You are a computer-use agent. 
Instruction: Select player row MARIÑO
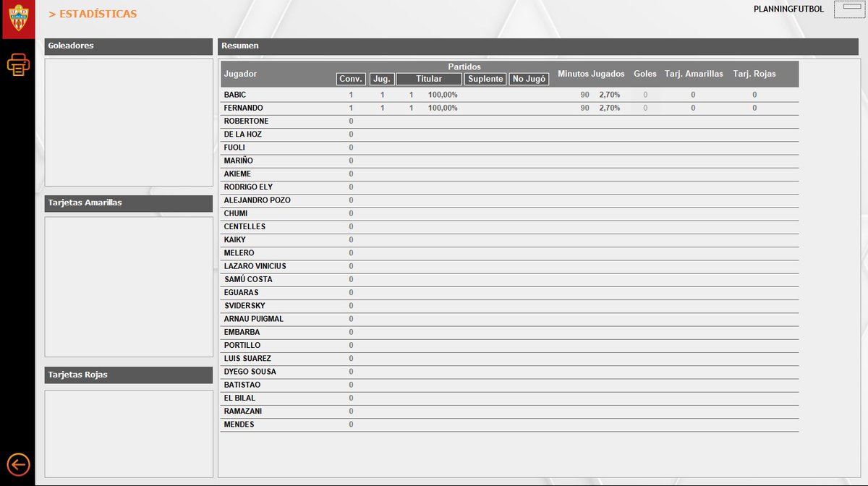pos(510,161)
